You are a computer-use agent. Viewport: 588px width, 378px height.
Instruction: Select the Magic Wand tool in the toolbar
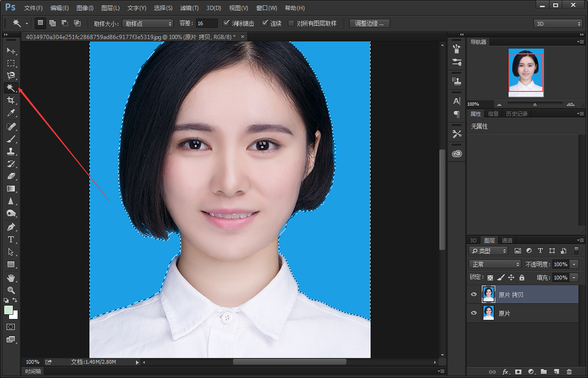pos(10,88)
